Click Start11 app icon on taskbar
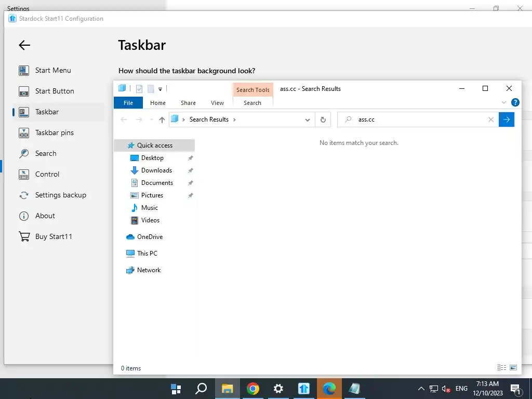 point(303,389)
